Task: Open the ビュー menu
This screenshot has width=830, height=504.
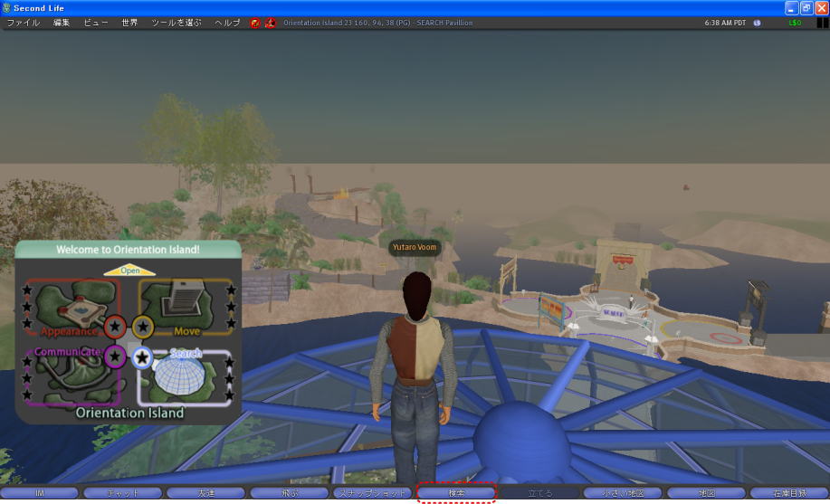Action: (96, 23)
